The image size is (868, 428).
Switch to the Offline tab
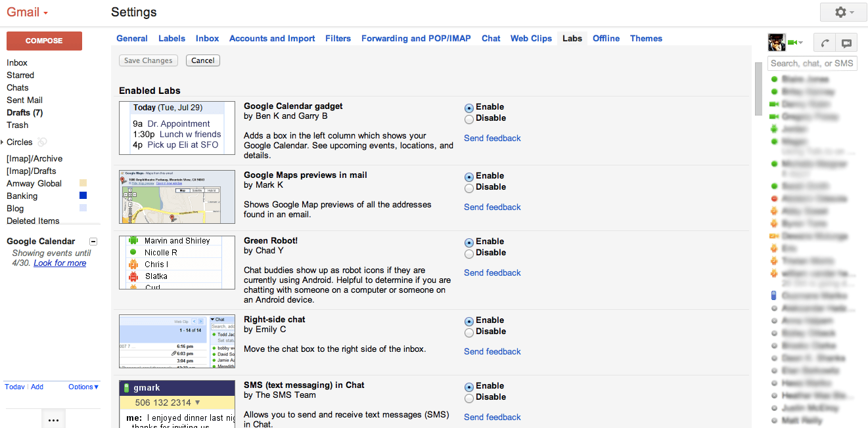coord(606,38)
